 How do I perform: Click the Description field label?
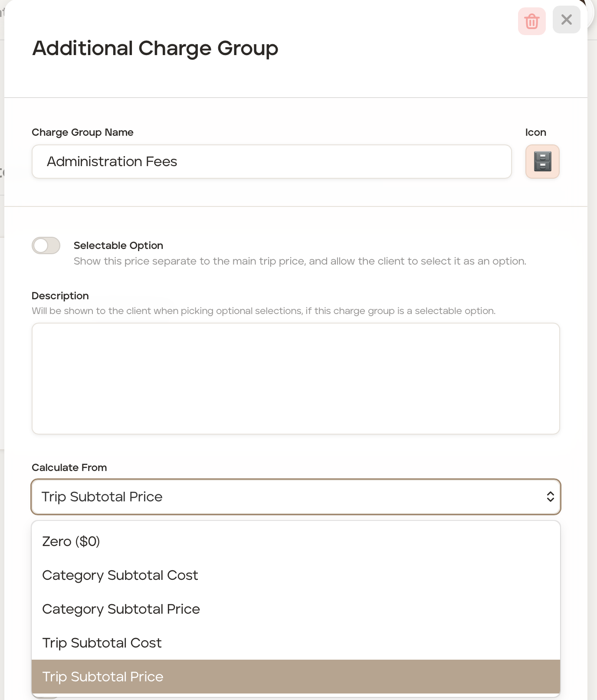coord(60,296)
